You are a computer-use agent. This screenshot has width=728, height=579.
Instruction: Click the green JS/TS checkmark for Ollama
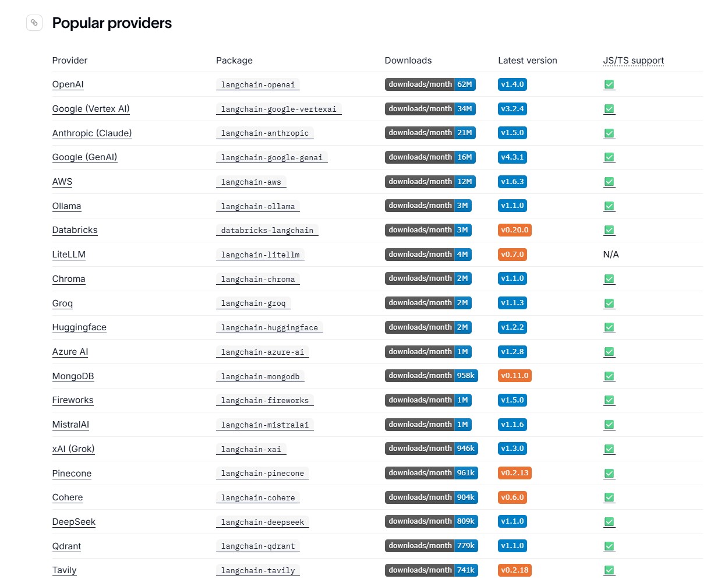tap(609, 206)
